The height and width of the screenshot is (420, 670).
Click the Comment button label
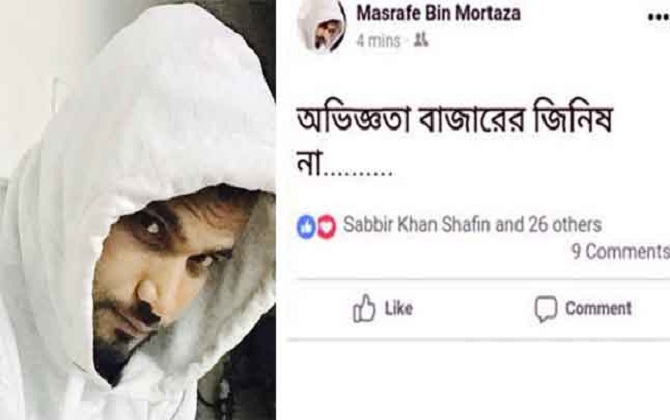click(x=598, y=308)
